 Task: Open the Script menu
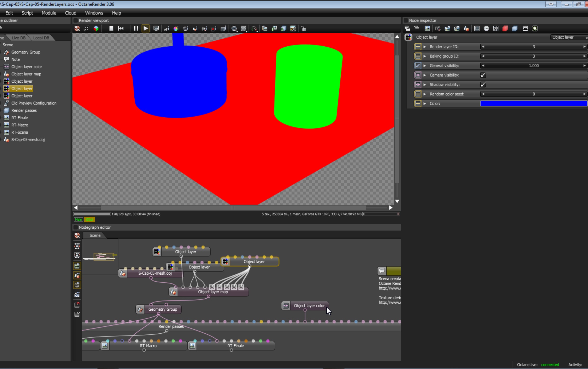27,13
